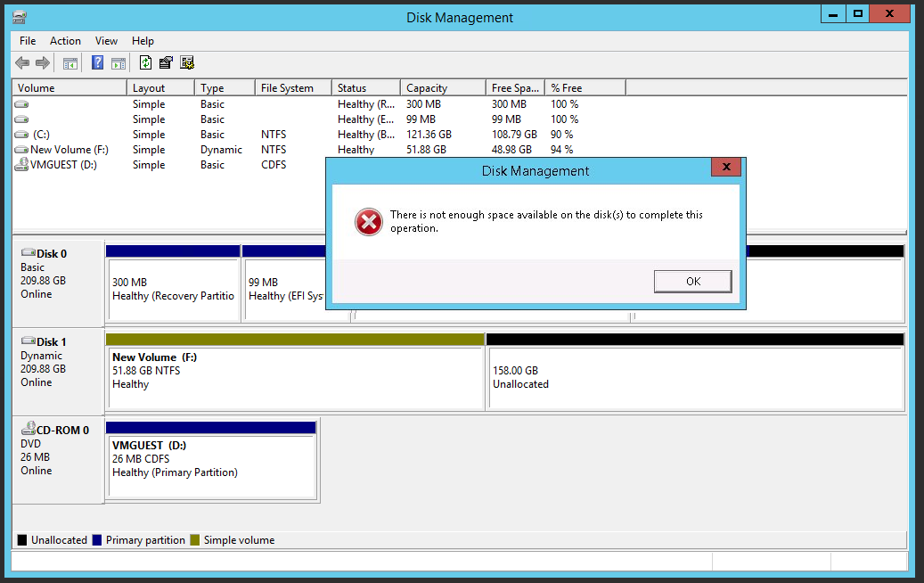Click the drive icon of volume (C:)
This screenshot has width=924, height=583.
[x=21, y=135]
